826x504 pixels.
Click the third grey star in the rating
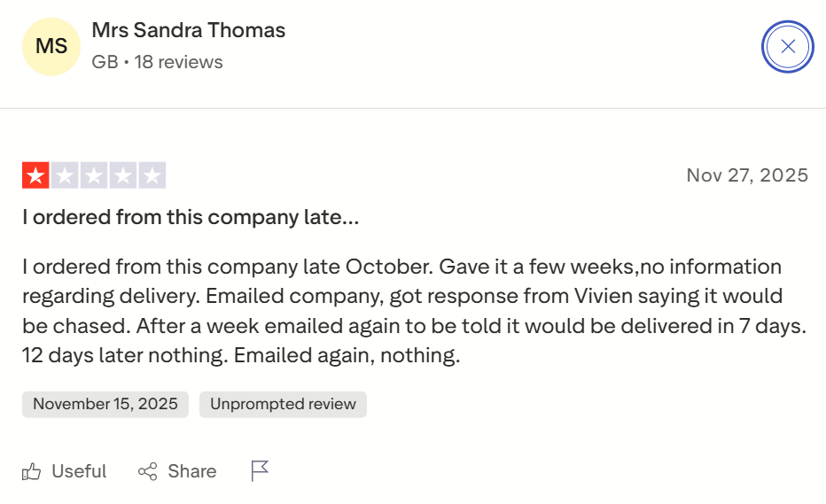click(x=94, y=175)
